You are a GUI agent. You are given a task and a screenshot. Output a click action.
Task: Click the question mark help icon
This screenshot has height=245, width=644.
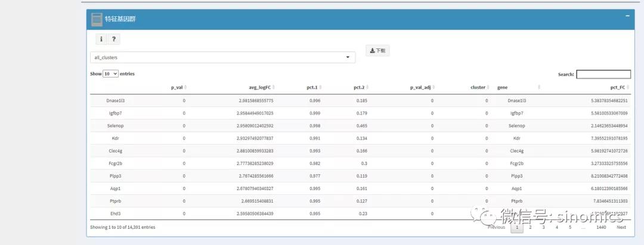click(113, 39)
